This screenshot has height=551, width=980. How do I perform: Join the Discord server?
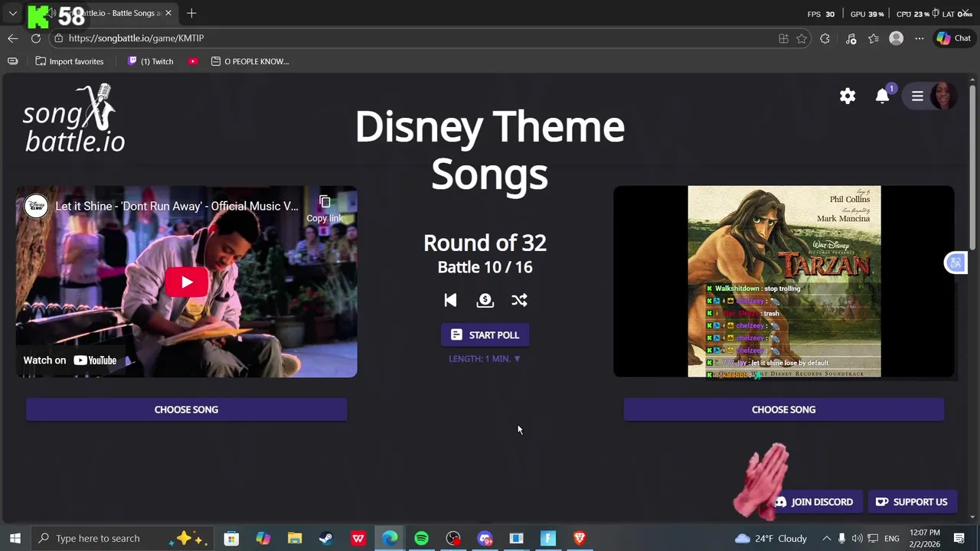tap(813, 502)
